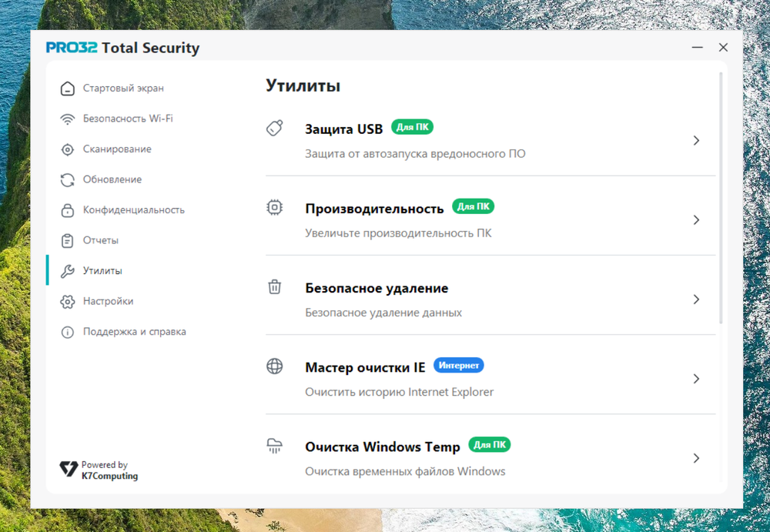The height and width of the screenshot is (532, 770).
Task: Expand the Защита USB row chevron
Action: tap(696, 140)
